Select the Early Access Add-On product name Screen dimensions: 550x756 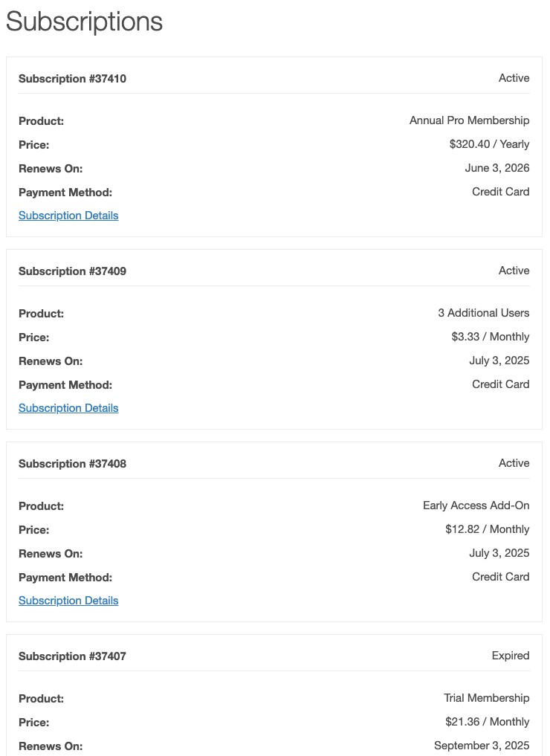tap(476, 505)
